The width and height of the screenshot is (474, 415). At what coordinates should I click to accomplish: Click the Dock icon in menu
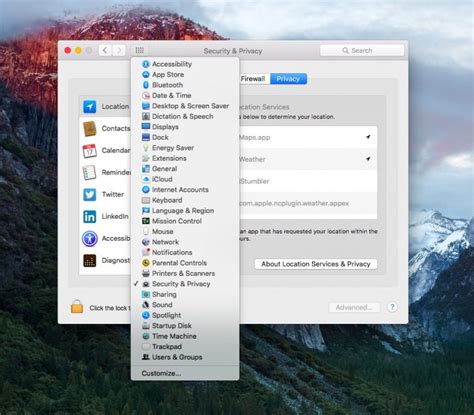click(x=146, y=137)
